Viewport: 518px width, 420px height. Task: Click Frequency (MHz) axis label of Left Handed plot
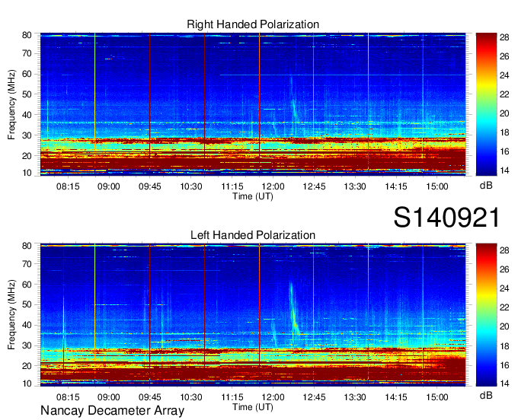(x=11, y=315)
